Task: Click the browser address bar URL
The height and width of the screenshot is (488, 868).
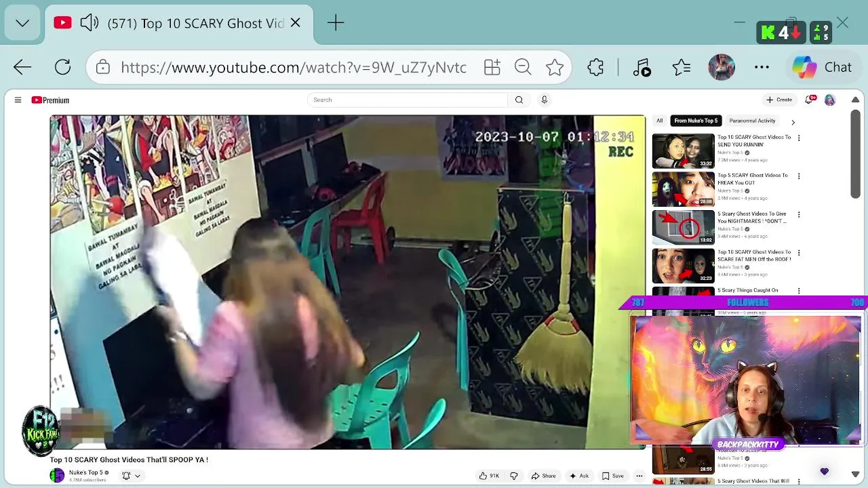Action: (294, 67)
